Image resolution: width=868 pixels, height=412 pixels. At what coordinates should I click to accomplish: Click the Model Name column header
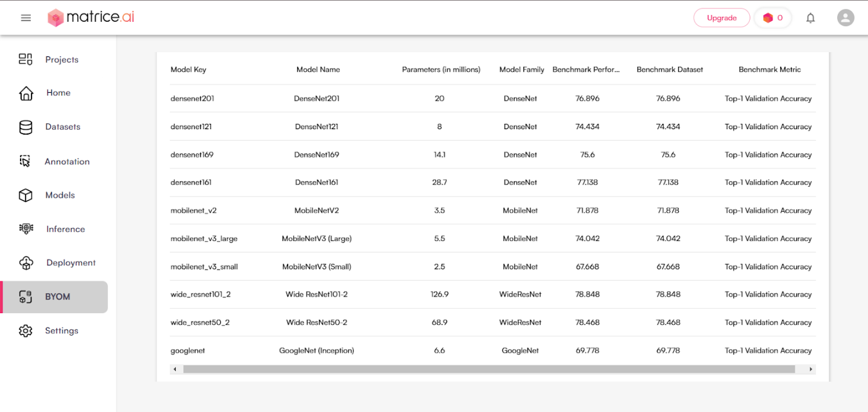(x=318, y=70)
